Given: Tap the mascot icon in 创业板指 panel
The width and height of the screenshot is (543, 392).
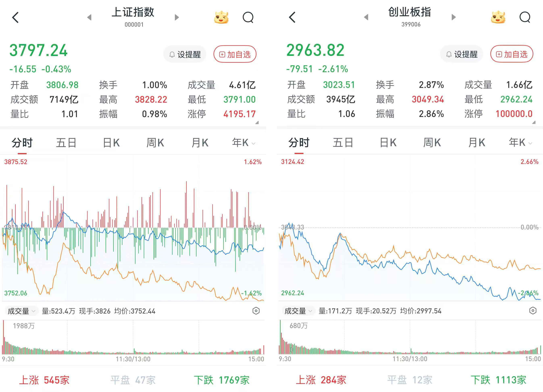Looking at the screenshot, I should coord(498,17).
